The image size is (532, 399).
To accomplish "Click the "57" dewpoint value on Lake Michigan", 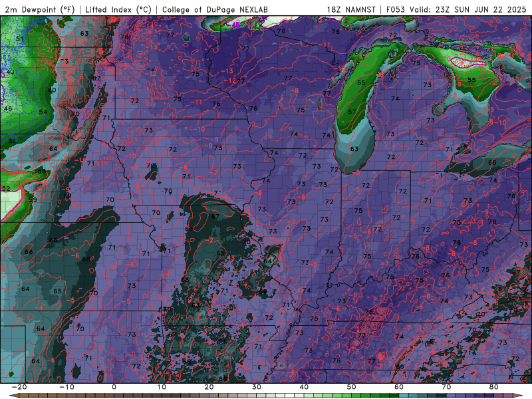I will click(x=352, y=112).
